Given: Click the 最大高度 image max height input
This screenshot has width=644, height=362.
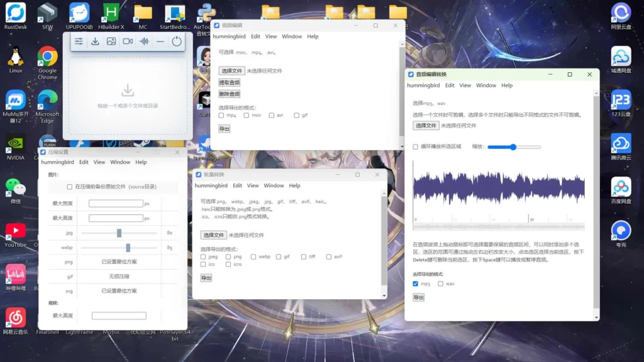Looking at the screenshot, I should (116, 218).
